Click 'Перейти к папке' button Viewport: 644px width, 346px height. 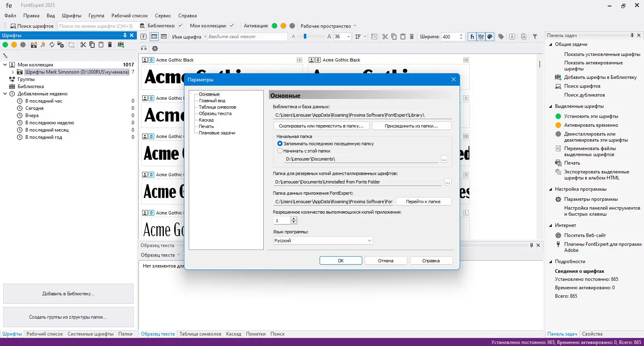423,202
